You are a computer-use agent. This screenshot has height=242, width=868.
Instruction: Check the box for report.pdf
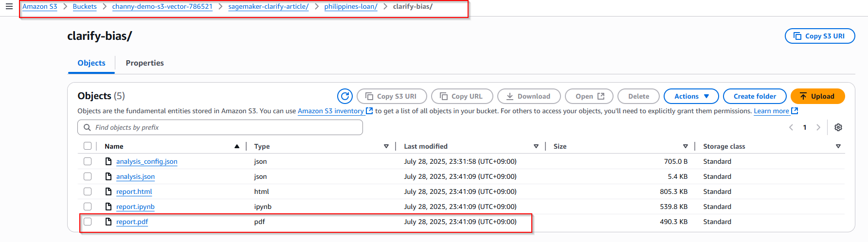(88, 222)
